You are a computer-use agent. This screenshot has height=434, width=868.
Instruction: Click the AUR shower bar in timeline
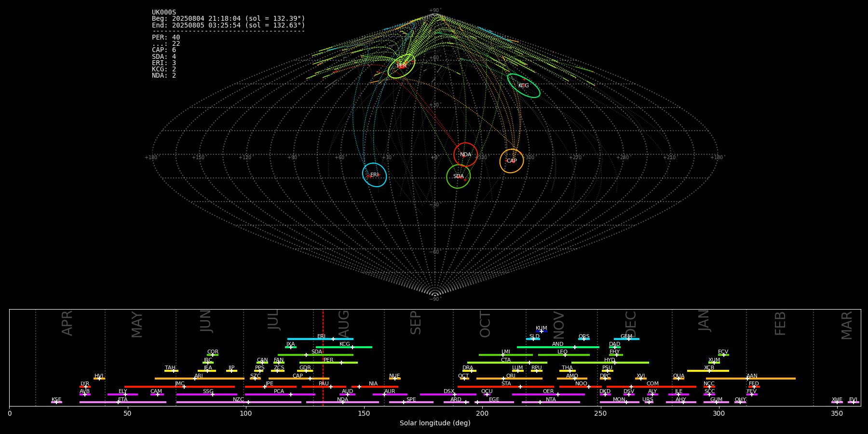click(x=390, y=394)
